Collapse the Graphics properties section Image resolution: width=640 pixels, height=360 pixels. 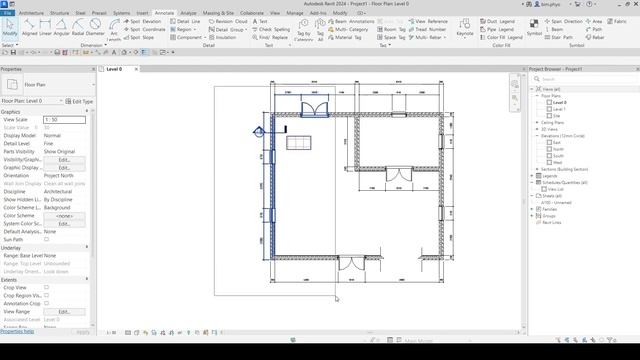point(87,111)
